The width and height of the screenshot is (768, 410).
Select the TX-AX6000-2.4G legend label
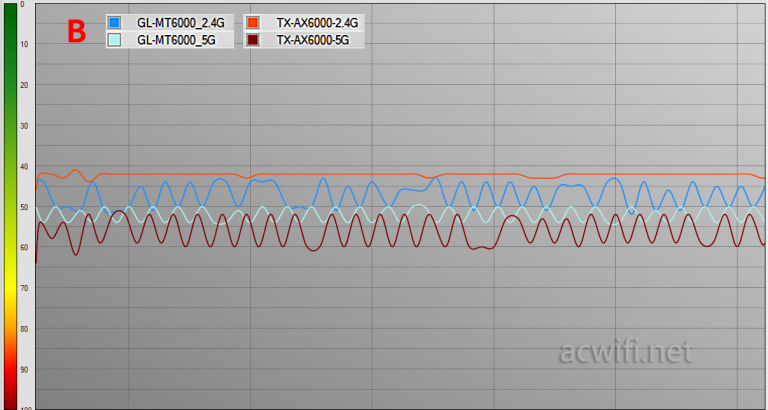315,23
